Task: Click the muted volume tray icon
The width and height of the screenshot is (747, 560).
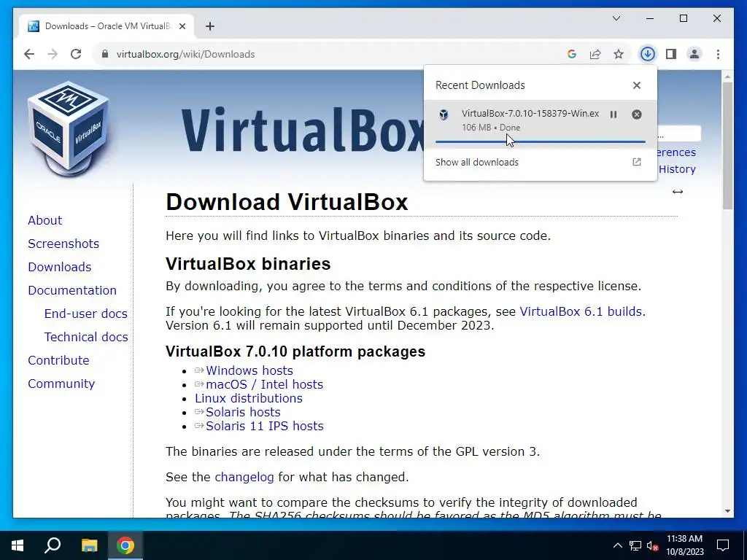Action: [652, 545]
